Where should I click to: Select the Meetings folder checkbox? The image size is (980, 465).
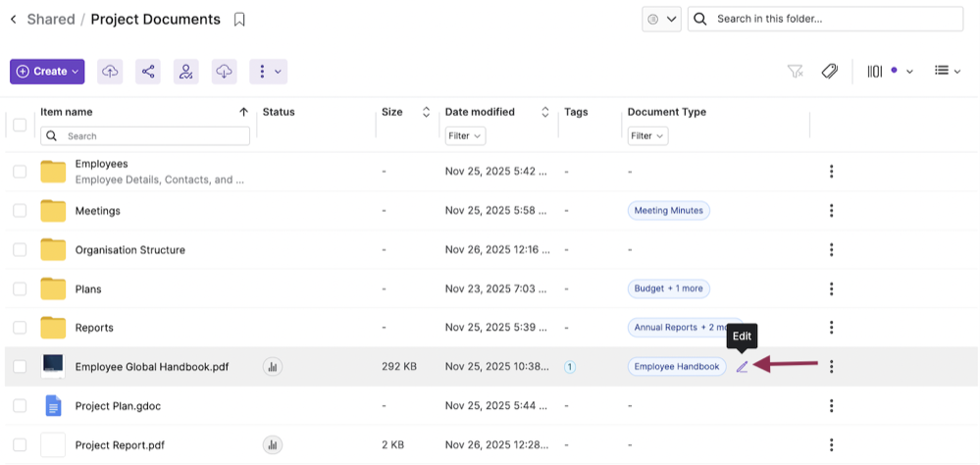tap(20, 211)
